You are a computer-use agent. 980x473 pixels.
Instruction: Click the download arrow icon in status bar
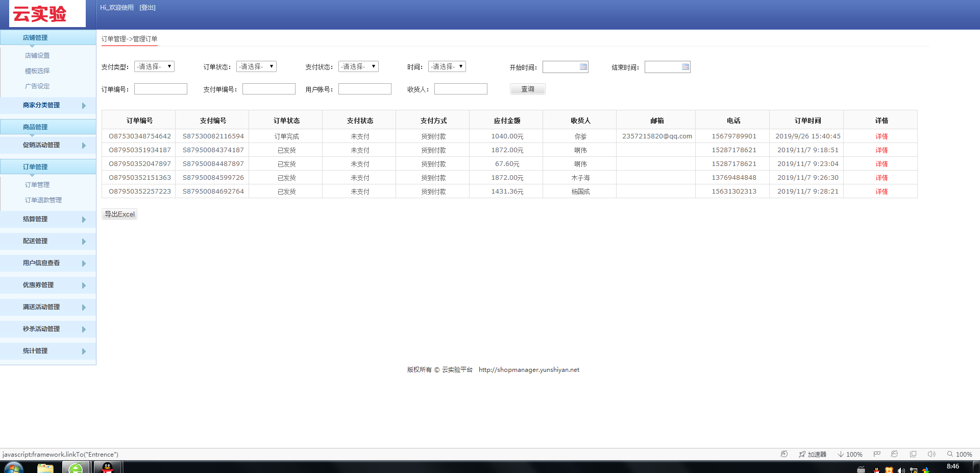pyautogui.click(x=840, y=454)
